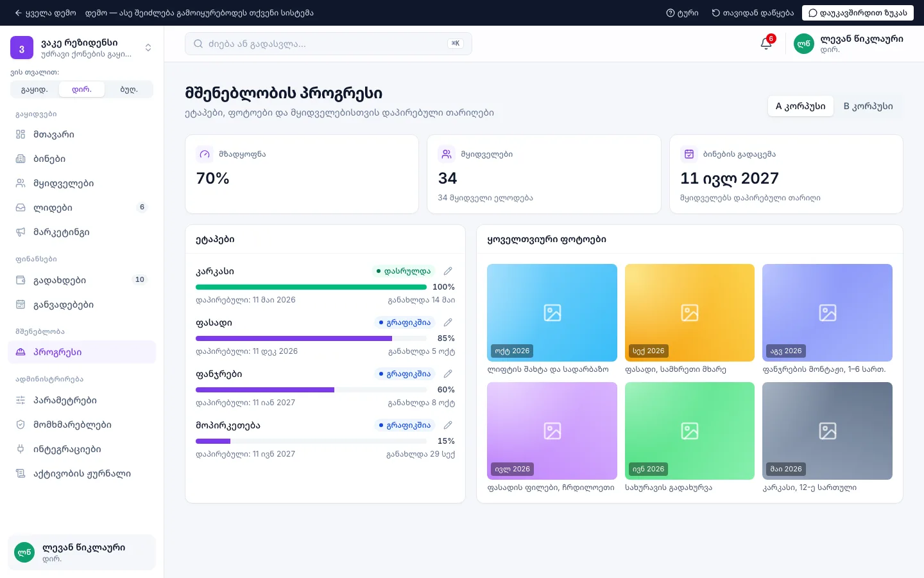
Task: Open the ივნ 2026 სახურავი photo
Action: [x=690, y=431]
